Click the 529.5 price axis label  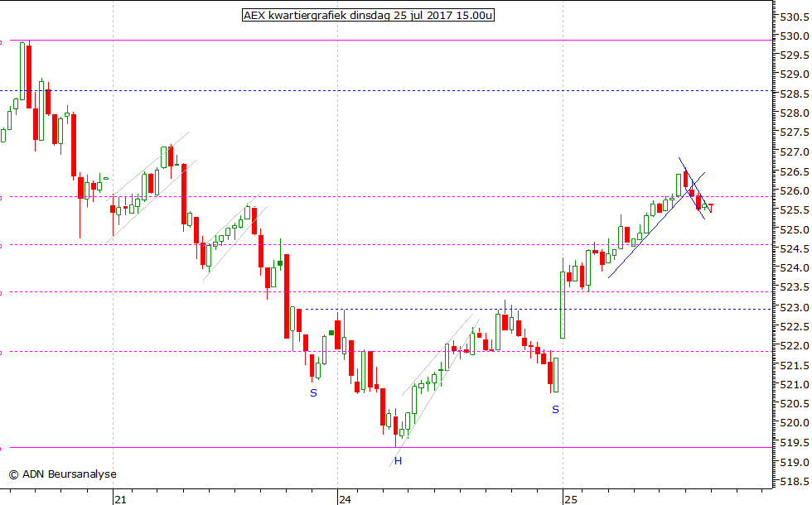pyautogui.click(x=795, y=55)
